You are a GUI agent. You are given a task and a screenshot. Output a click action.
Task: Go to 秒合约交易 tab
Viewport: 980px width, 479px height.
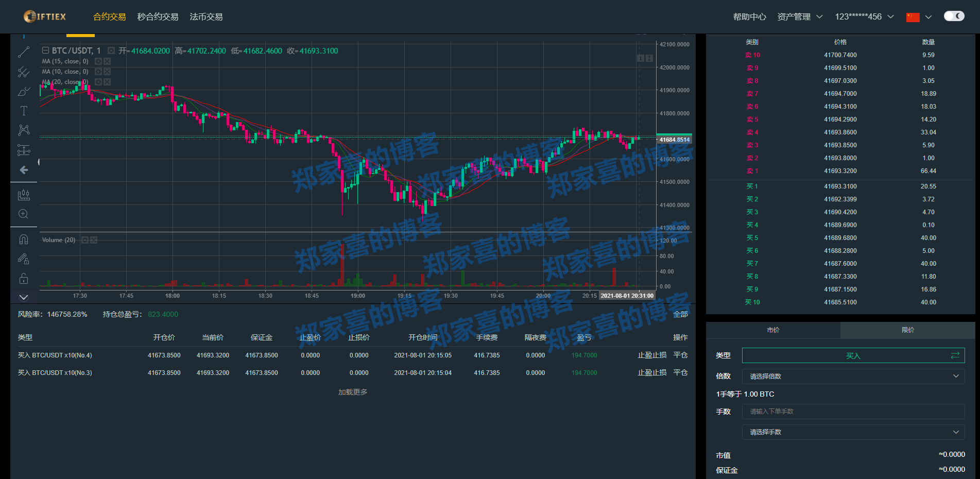(158, 17)
